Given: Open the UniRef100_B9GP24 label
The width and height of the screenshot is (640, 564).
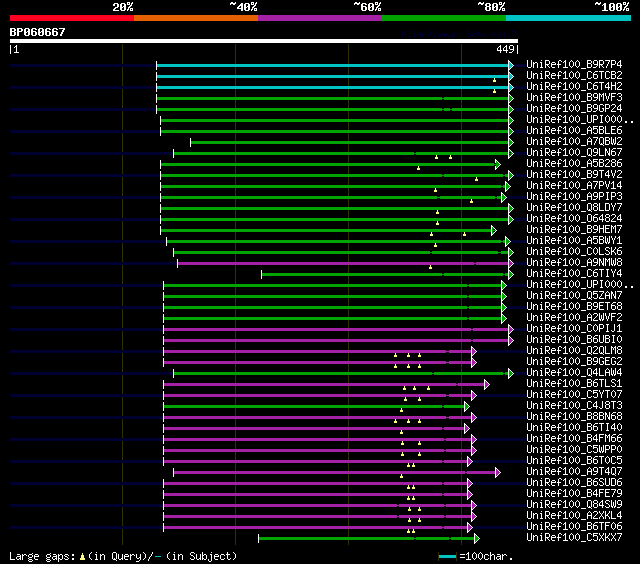Looking at the screenshot, I should pos(574,109).
